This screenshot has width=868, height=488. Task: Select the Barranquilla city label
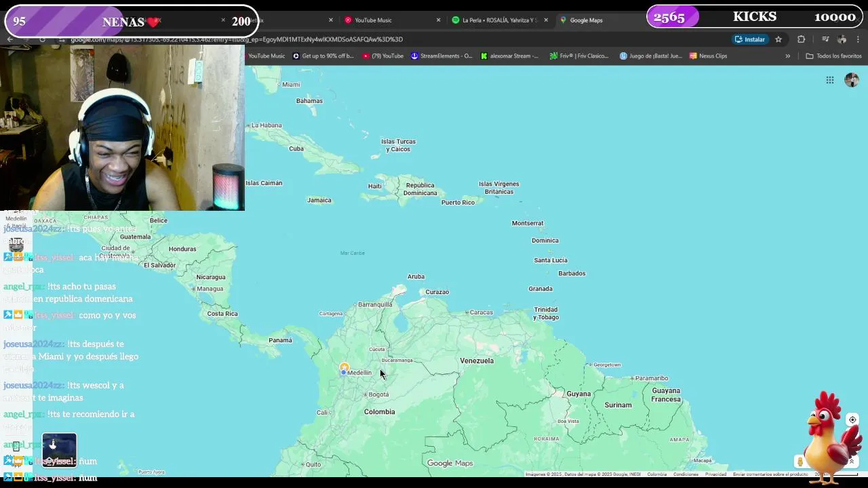(x=375, y=305)
